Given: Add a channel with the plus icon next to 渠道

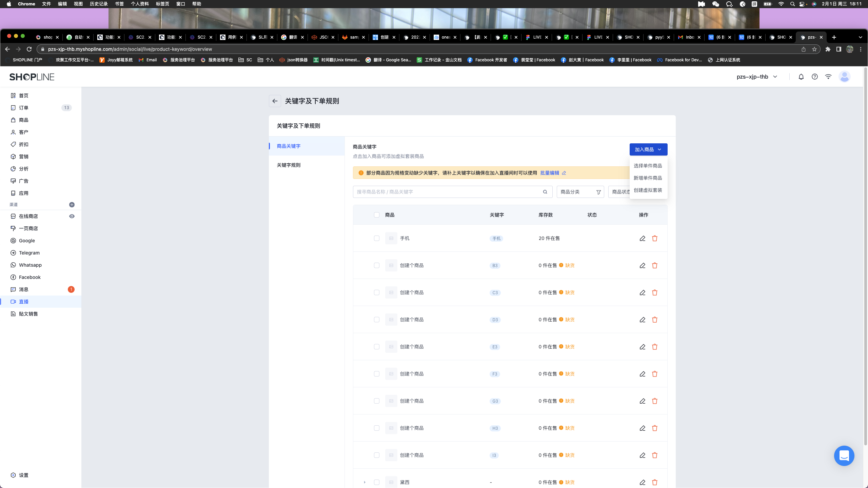Looking at the screenshot, I should [72, 205].
